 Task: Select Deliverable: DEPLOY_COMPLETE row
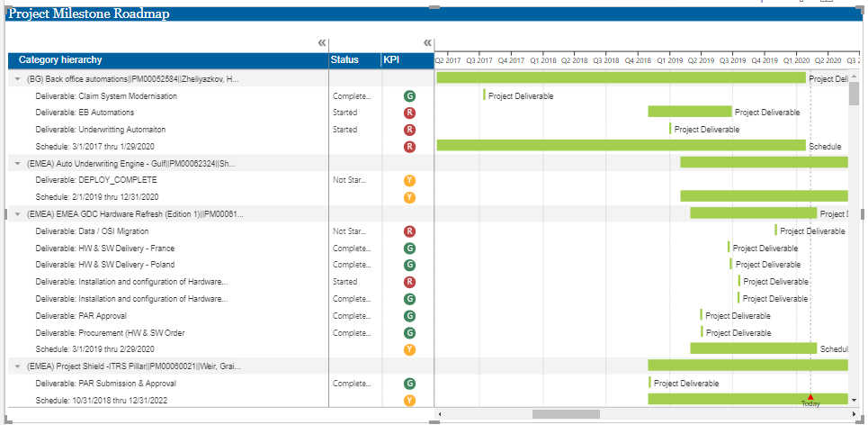[221, 180]
